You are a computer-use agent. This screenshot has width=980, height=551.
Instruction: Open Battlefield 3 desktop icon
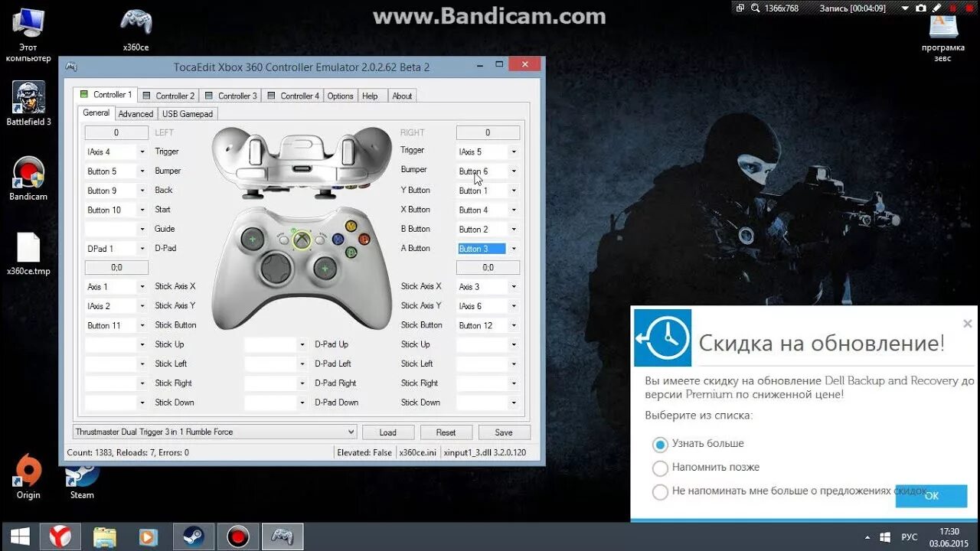(28, 103)
